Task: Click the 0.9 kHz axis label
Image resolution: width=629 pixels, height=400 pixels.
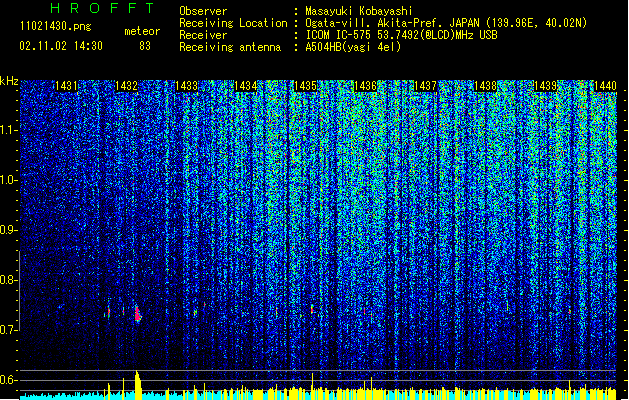Action: (9, 230)
